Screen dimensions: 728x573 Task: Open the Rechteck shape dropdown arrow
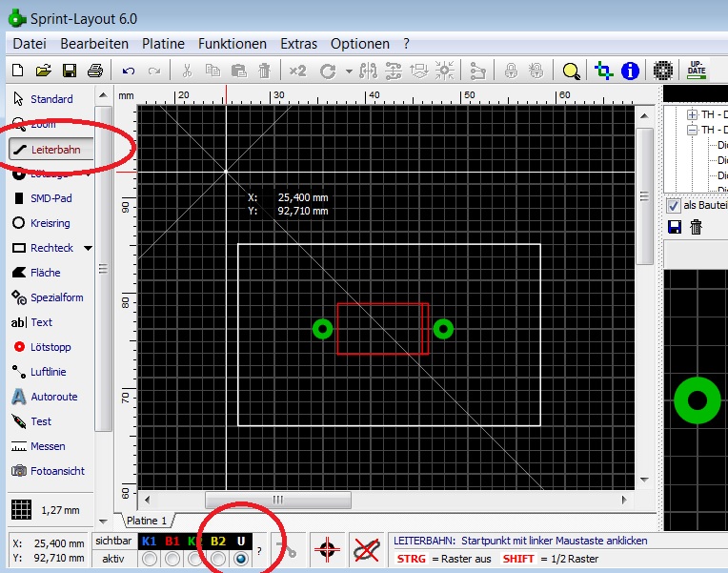pyautogui.click(x=88, y=248)
